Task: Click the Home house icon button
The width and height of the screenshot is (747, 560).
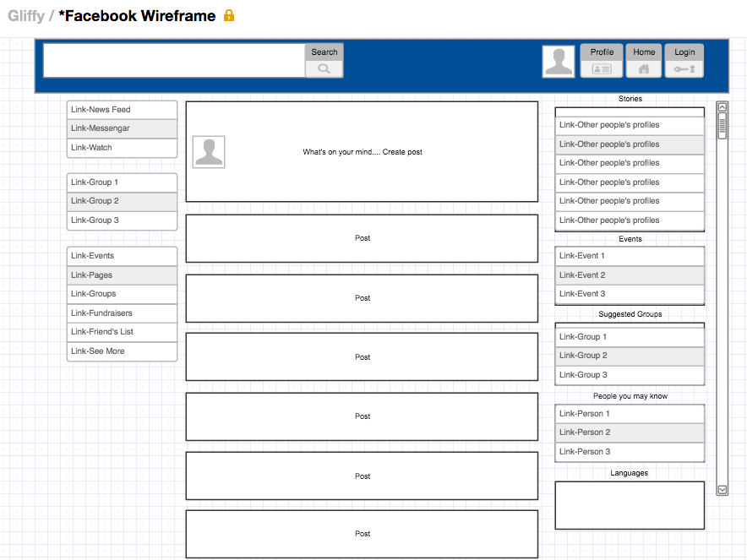Action: 644,69
